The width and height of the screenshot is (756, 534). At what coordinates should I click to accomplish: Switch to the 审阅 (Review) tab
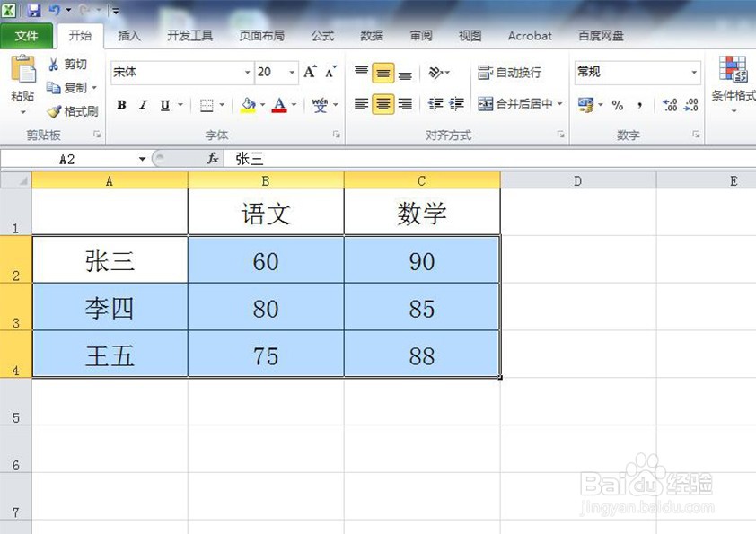coord(421,36)
